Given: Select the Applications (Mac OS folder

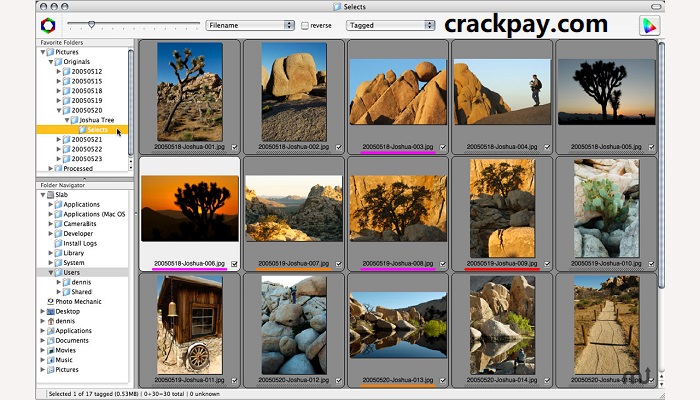Looking at the screenshot, I should point(94,214).
